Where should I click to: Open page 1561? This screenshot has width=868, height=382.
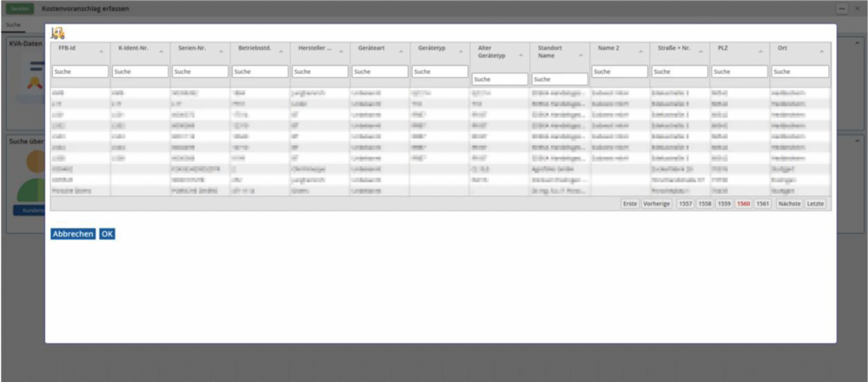[763, 204]
